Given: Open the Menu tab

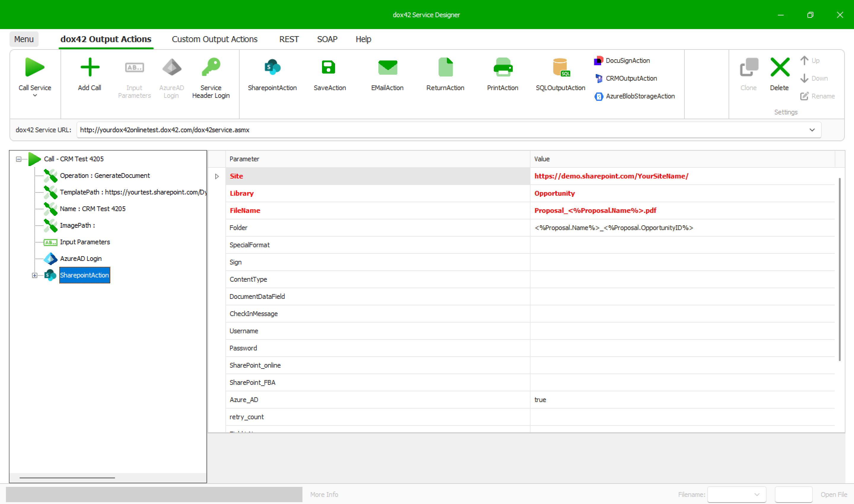Looking at the screenshot, I should click(24, 39).
